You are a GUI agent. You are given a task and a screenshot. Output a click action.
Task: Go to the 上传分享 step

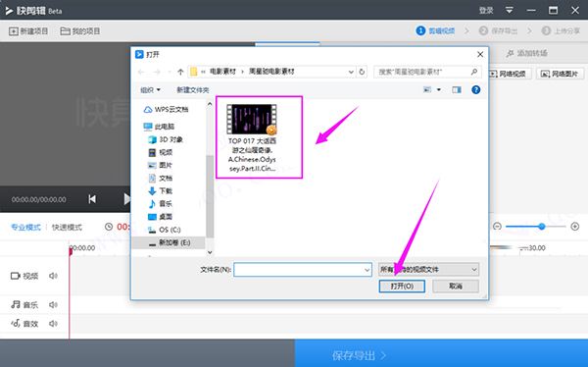click(x=561, y=30)
